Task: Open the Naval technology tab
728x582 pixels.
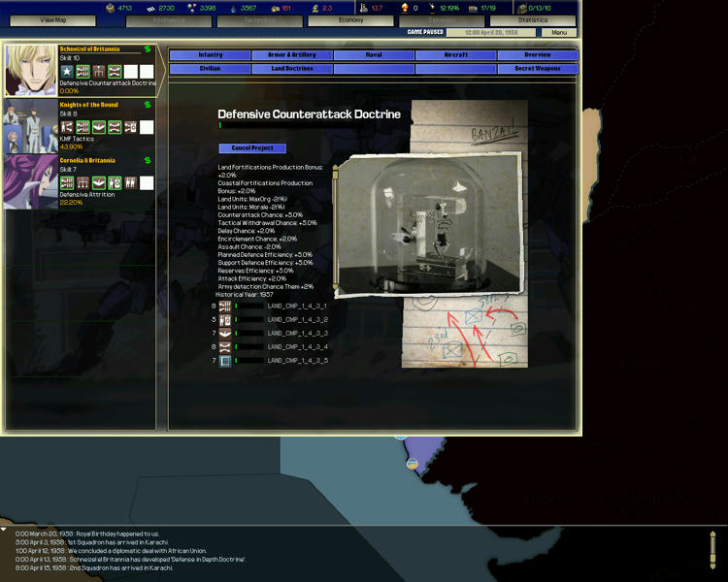Action: 374,55
